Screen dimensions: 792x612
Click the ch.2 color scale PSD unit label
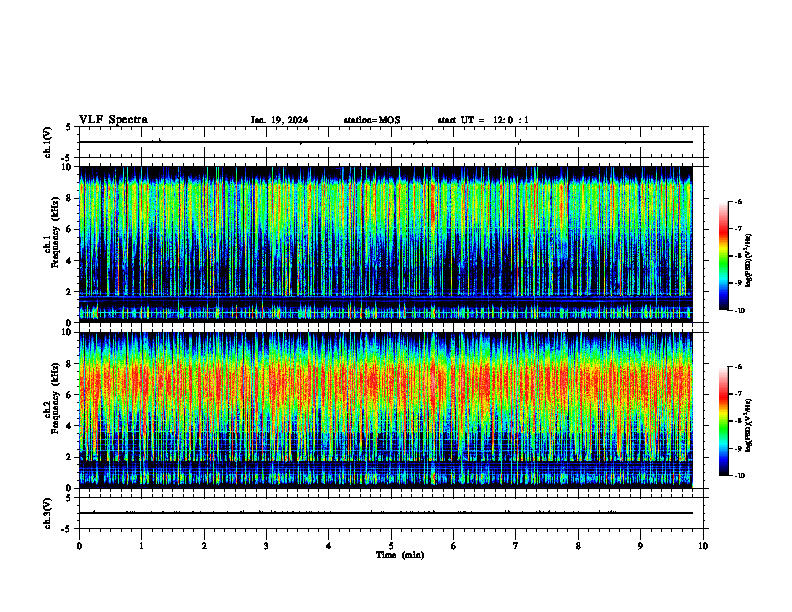[749, 425]
